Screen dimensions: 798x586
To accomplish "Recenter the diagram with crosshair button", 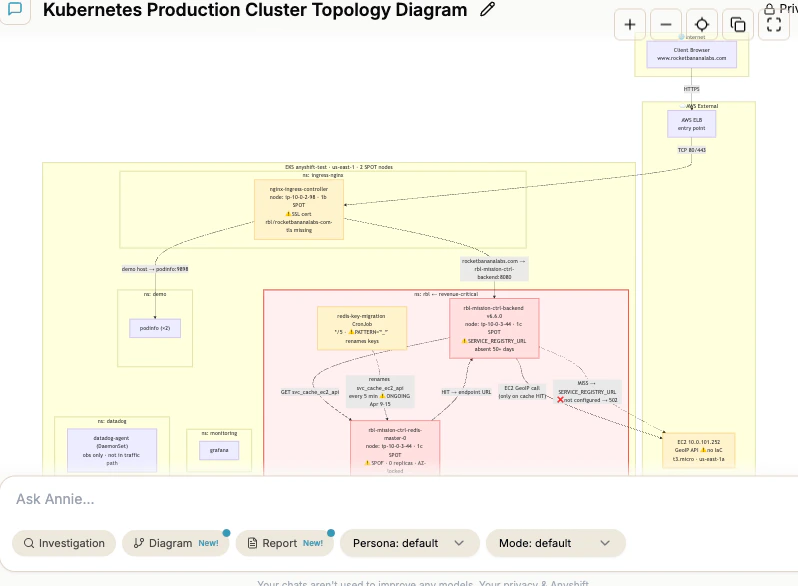I will point(702,24).
